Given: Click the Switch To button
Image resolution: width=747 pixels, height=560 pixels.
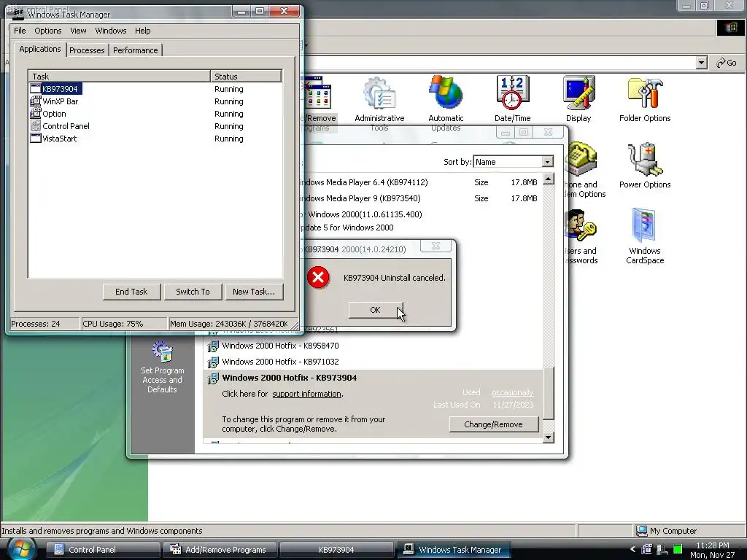Looking at the screenshot, I should 193,292.
